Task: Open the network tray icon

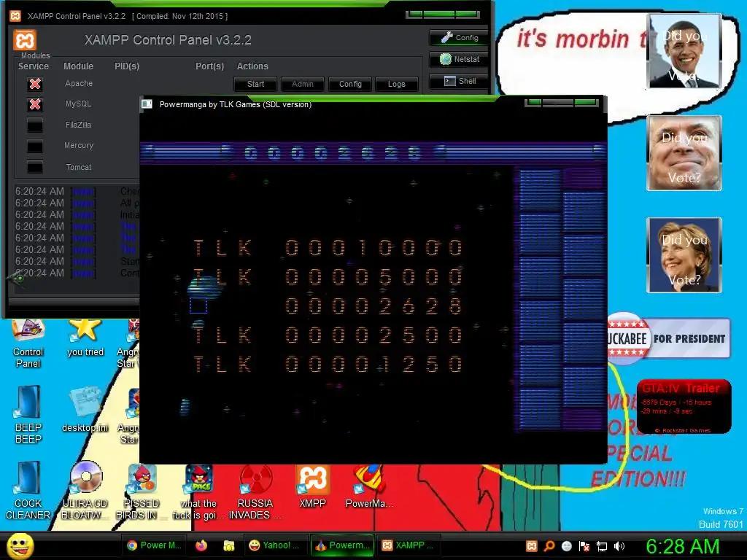Action: coord(602,546)
